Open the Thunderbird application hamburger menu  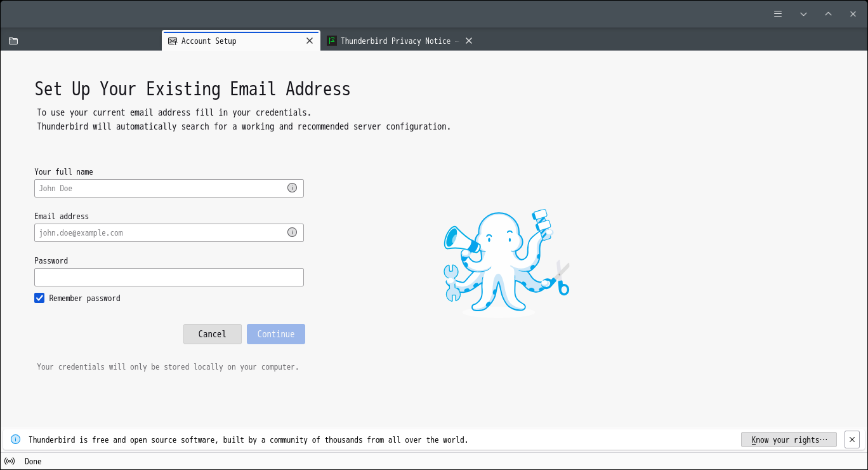coord(778,14)
